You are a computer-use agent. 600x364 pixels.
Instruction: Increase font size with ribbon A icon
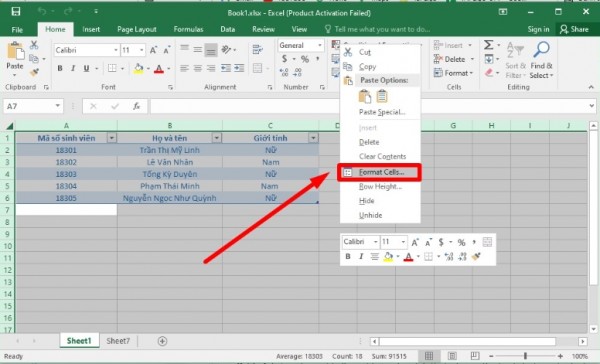(x=153, y=50)
